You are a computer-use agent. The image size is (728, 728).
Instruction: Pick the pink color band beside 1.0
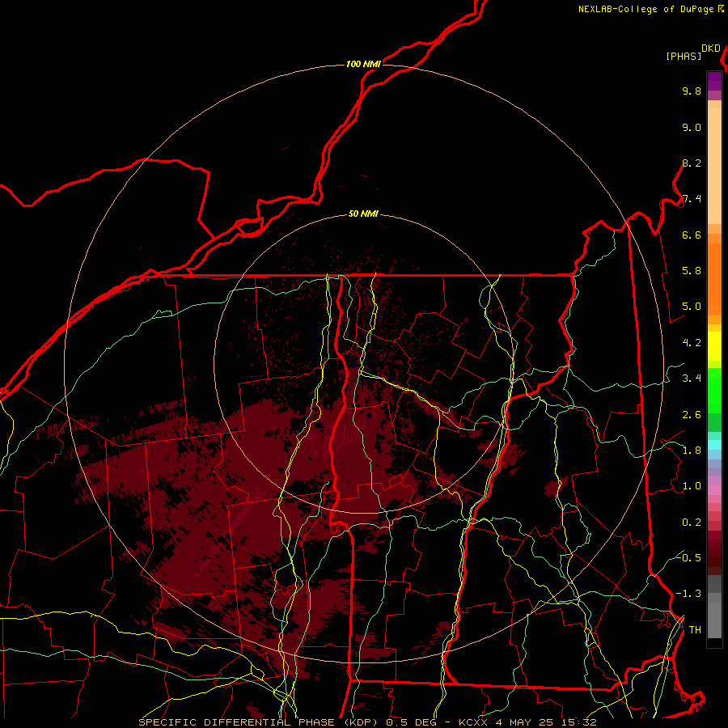pos(714,490)
